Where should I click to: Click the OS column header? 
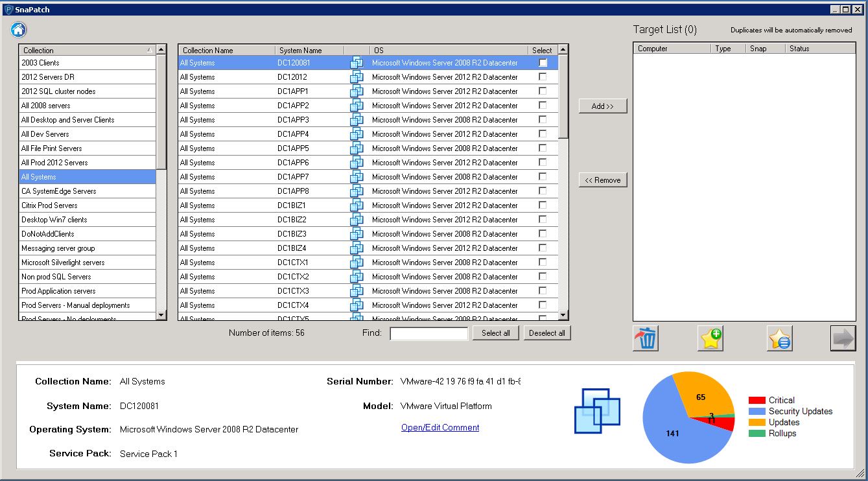point(449,50)
